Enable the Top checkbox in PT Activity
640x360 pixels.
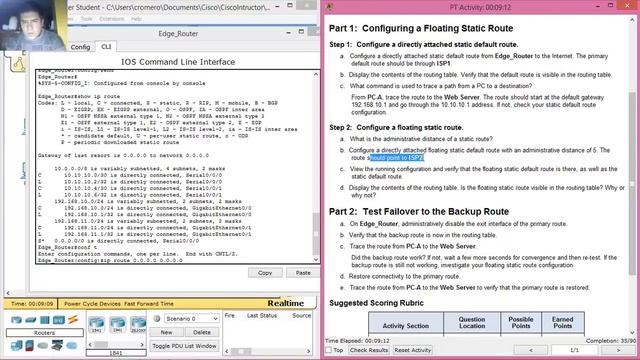pos(329,350)
